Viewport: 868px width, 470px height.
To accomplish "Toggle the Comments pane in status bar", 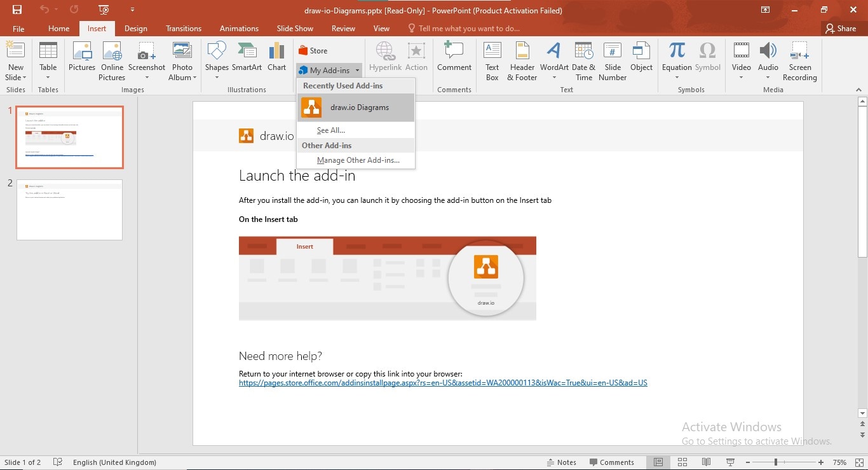I will (x=611, y=462).
